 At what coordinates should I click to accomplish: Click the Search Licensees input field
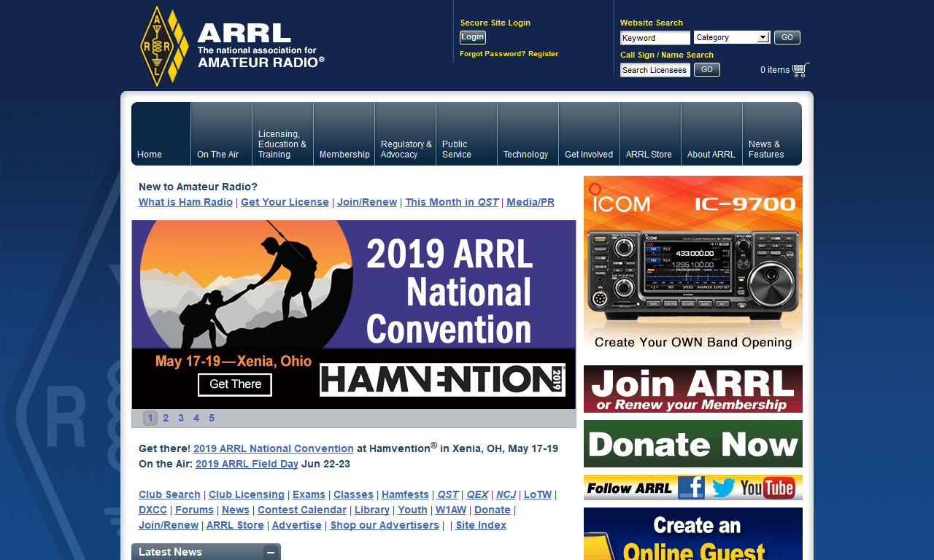[655, 70]
